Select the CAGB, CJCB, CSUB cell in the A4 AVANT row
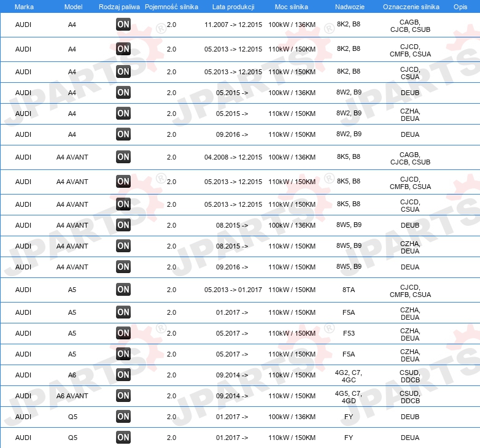480x448 pixels. pos(410,158)
